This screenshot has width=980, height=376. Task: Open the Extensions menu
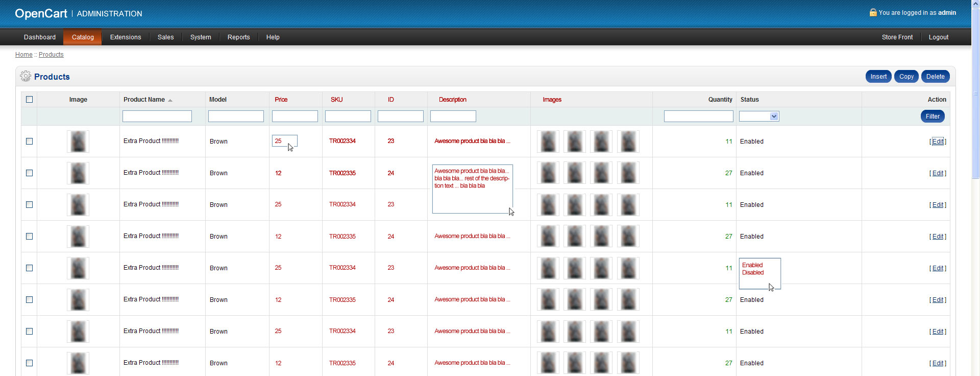(126, 37)
